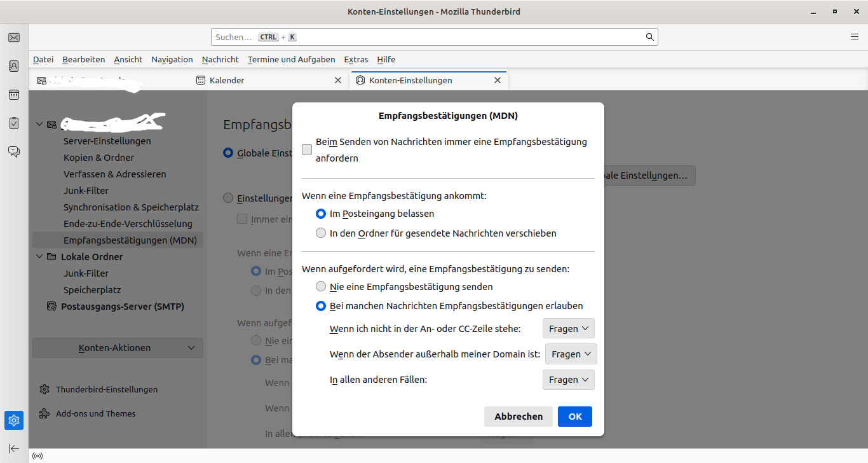The height and width of the screenshot is (463, 868).
Task: Collapse the spaces toolbar arrow icon
Action: (14, 448)
